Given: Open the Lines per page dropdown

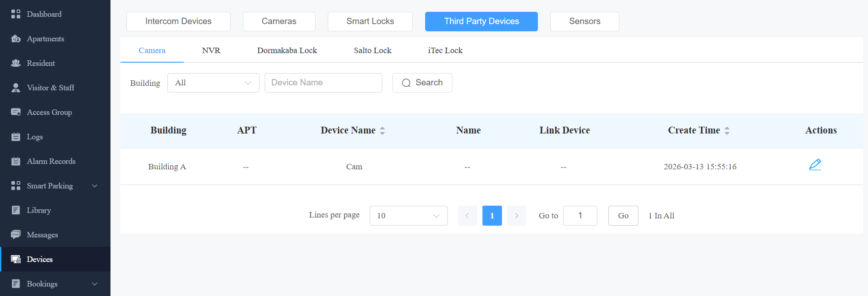Looking at the screenshot, I should [409, 216].
